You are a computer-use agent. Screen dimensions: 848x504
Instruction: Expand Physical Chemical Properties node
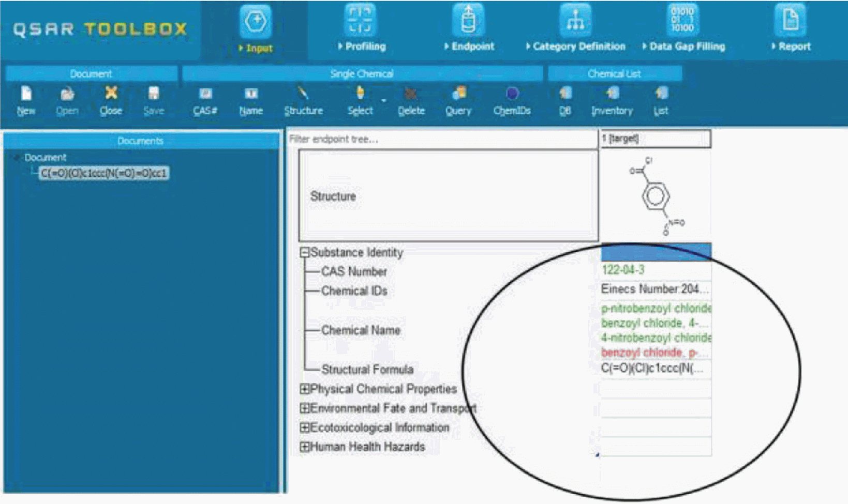(x=305, y=389)
